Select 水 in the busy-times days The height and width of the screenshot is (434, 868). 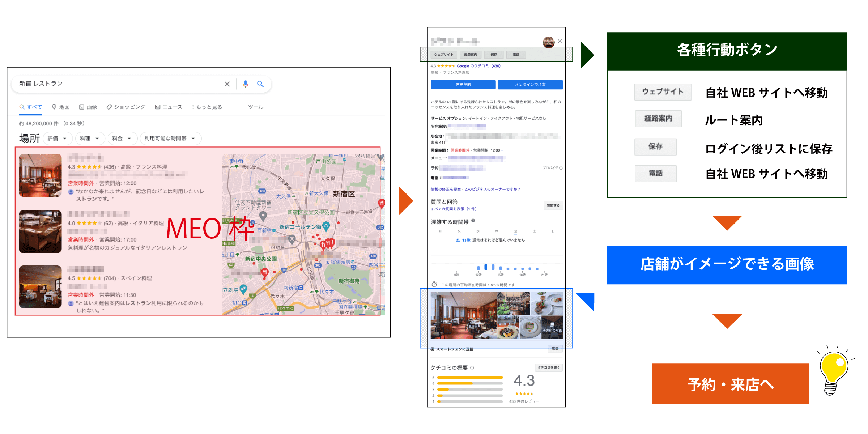tap(478, 231)
